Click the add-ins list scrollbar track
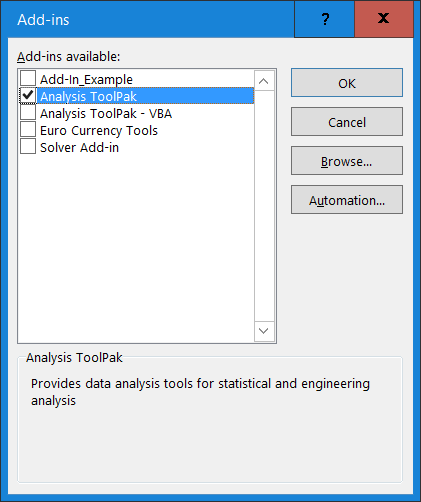This screenshot has height=502, width=421. (x=264, y=206)
